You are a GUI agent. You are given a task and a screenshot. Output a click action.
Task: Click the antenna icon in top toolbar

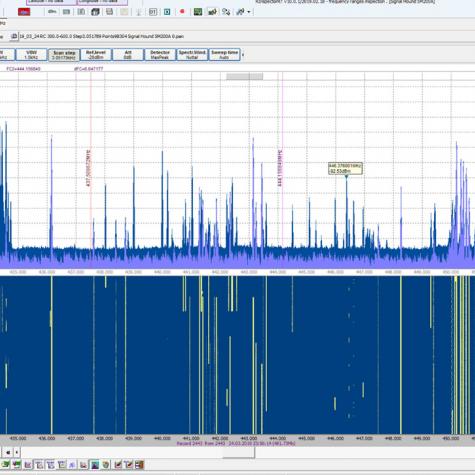[x=139, y=12]
